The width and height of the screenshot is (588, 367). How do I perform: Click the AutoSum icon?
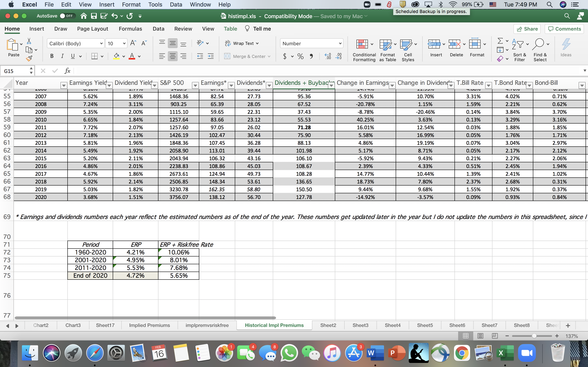point(501,41)
